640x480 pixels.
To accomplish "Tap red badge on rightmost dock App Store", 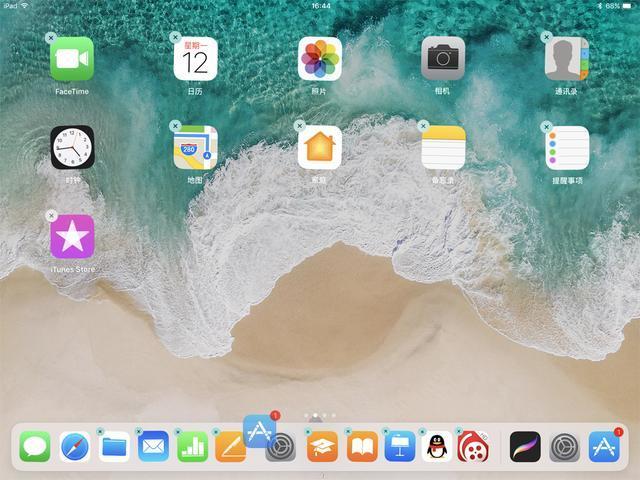I will (618, 432).
